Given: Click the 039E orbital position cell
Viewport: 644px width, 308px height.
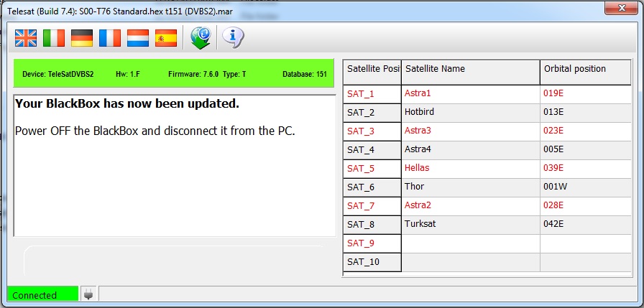Looking at the screenshot, I should (x=586, y=169).
